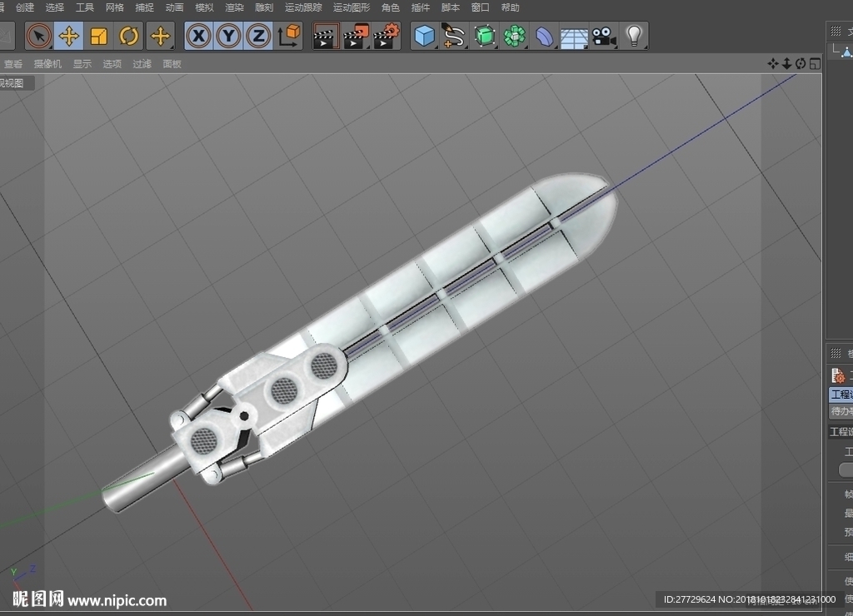Viewport: 853px width, 616px height.
Task: Activate the Move tool
Action: pyautogui.click(x=68, y=37)
